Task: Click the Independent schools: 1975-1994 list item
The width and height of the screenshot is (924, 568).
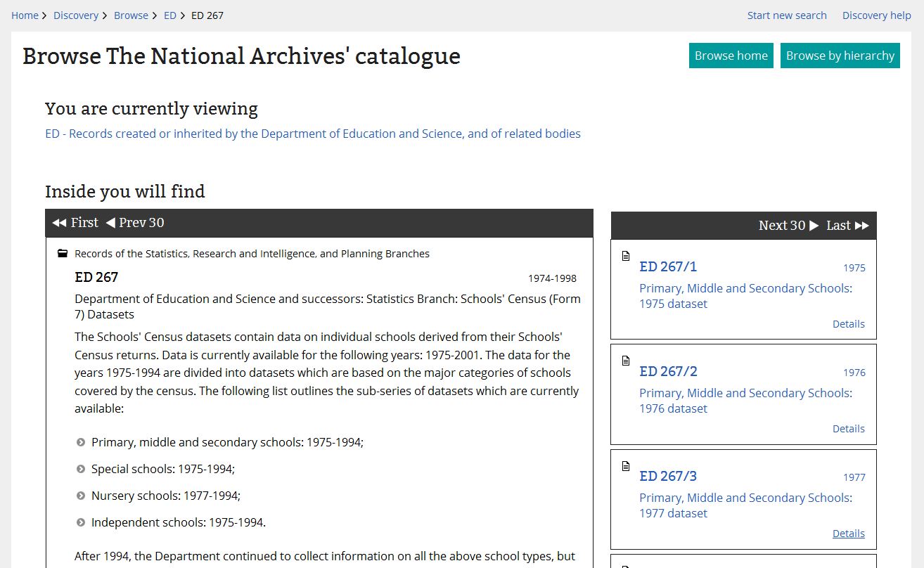Action: pyautogui.click(x=179, y=522)
